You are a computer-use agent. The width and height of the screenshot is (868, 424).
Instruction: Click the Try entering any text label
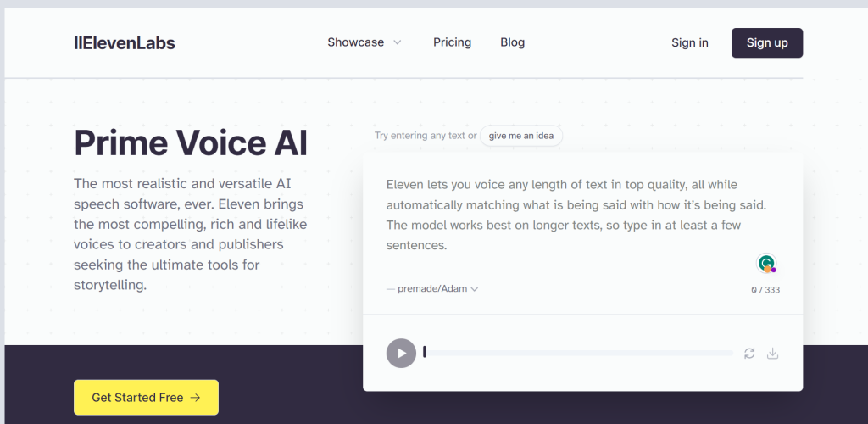click(426, 136)
